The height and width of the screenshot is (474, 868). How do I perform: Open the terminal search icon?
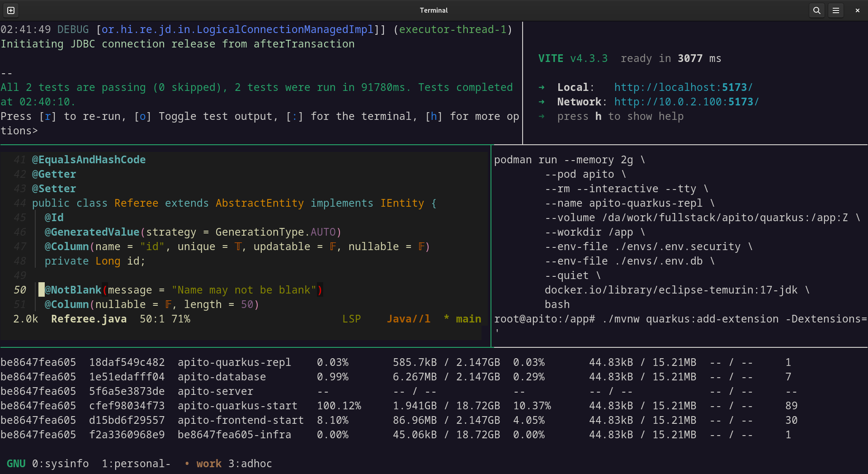[816, 10]
